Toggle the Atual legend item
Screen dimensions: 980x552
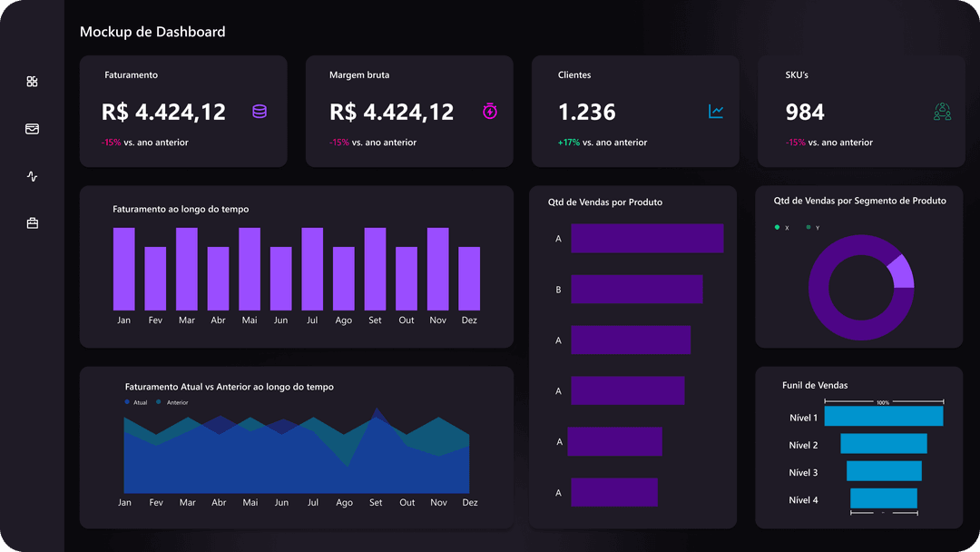[136, 402]
